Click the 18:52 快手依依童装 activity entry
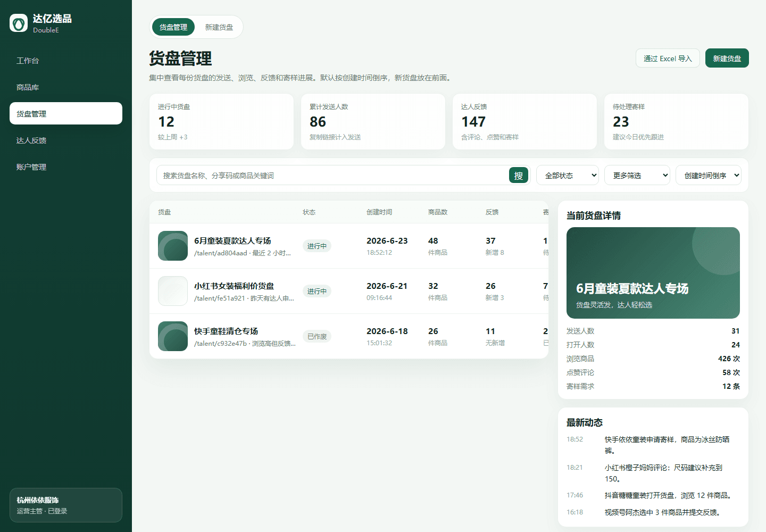Image resolution: width=766 pixels, height=532 pixels. click(x=653, y=445)
